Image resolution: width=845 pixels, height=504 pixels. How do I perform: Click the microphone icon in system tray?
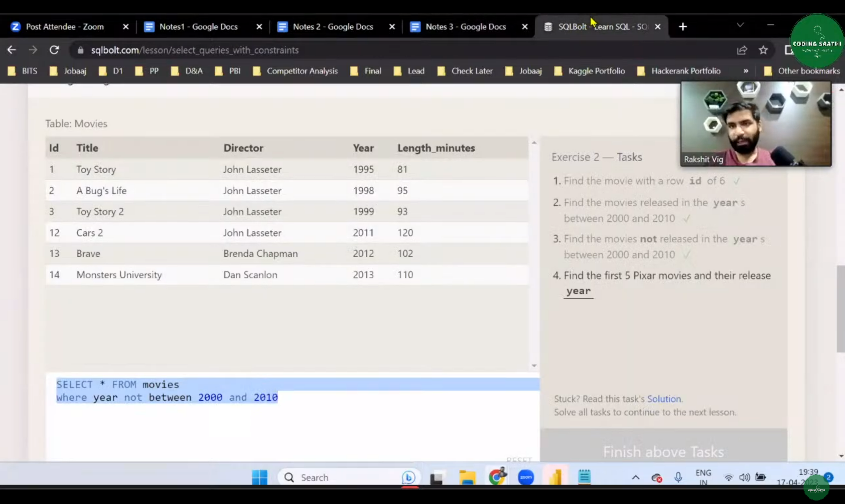pos(678,477)
